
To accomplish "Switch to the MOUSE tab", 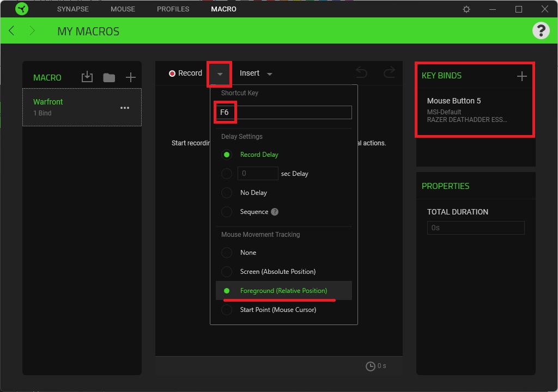I will click(x=123, y=9).
